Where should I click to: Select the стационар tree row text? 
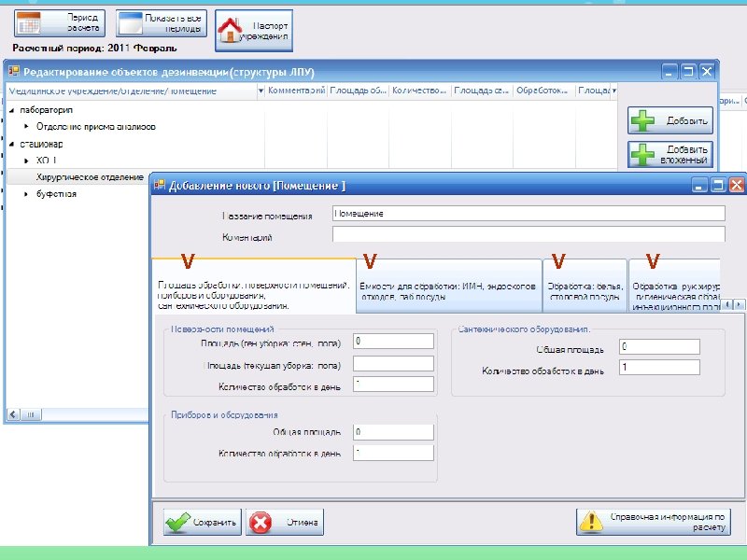pyautogui.click(x=41, y=144)
